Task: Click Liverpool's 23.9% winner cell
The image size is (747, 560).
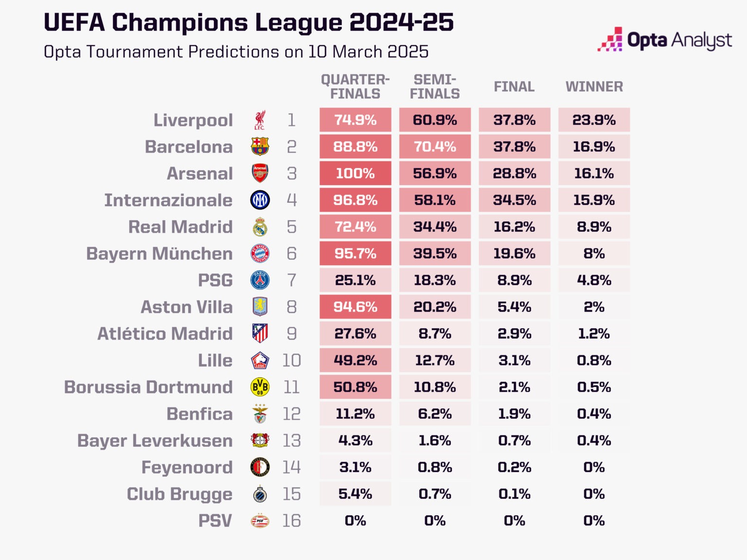Action: pos(594,120)
